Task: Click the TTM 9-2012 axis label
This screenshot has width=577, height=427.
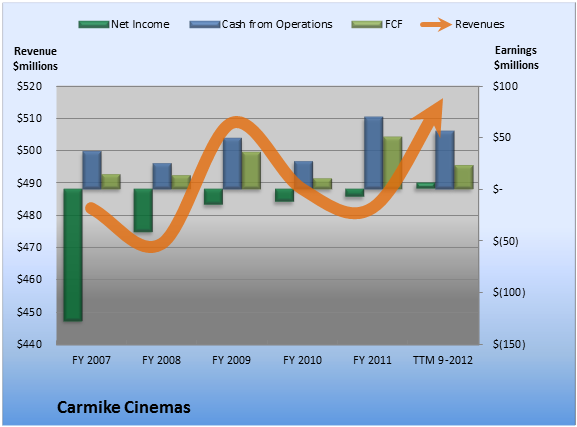Action: point(443,360)
